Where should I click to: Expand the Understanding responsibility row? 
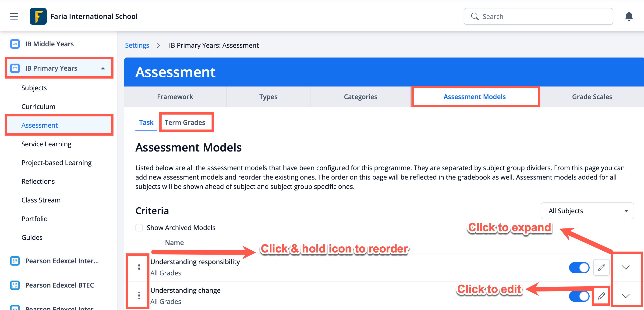pos(625,267)
